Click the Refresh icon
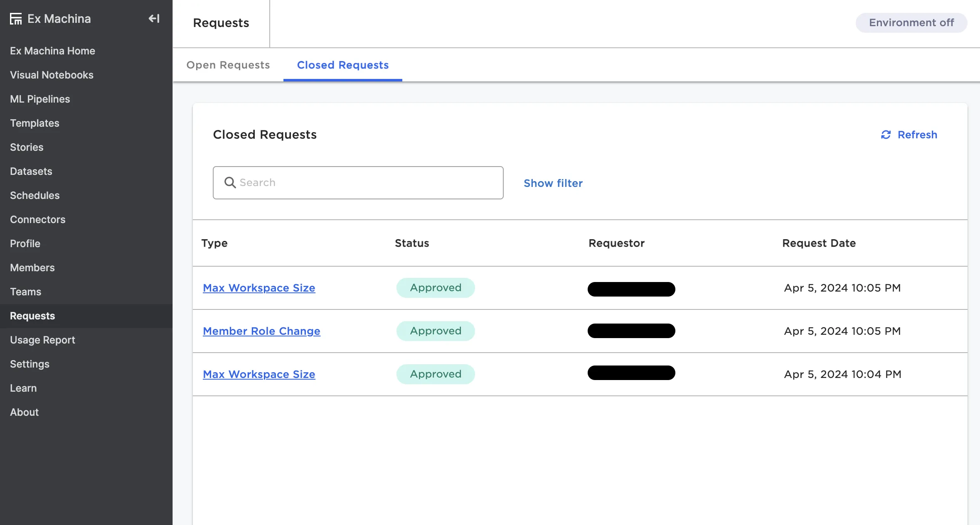The height and width of the screenshot is (525, 980). click(886, 135)
